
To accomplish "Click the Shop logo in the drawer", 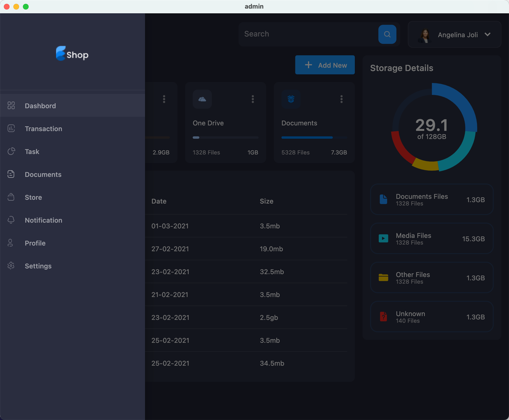I will click(72, 53).
